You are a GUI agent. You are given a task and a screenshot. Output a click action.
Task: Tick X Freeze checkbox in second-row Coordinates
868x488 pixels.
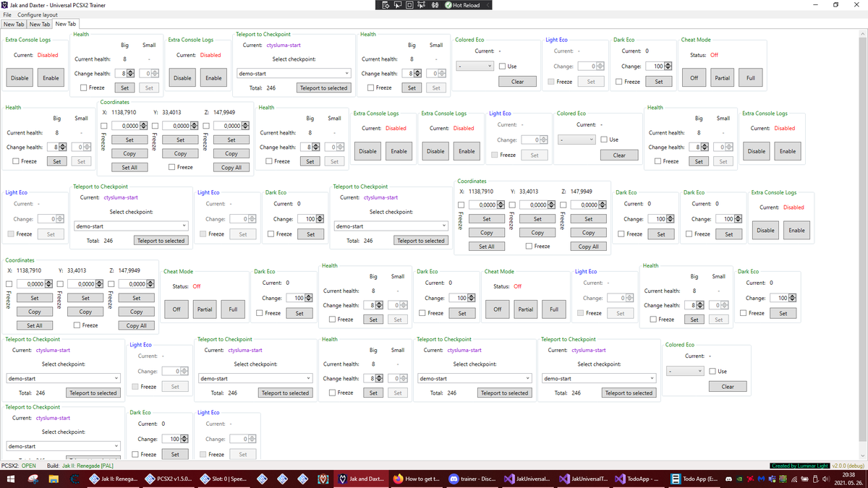(103, 126)
